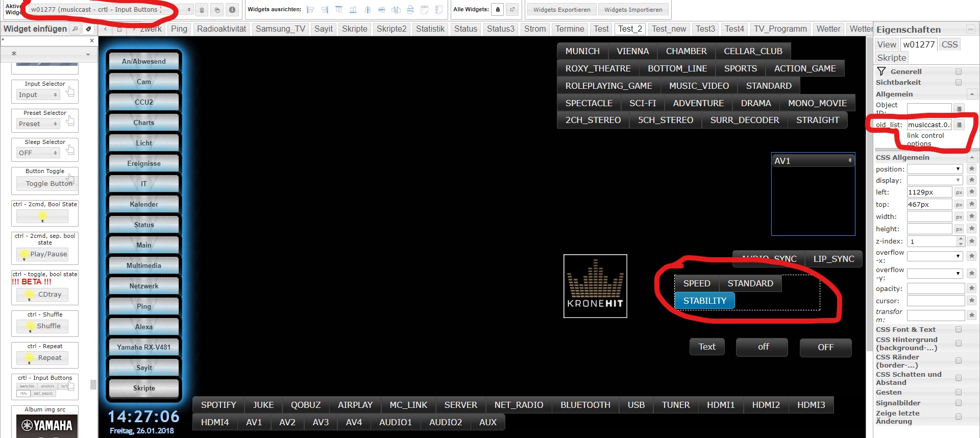The image size is (980, 438).
Task: Copy the active widget using duplicate icon
Action: 217,10
